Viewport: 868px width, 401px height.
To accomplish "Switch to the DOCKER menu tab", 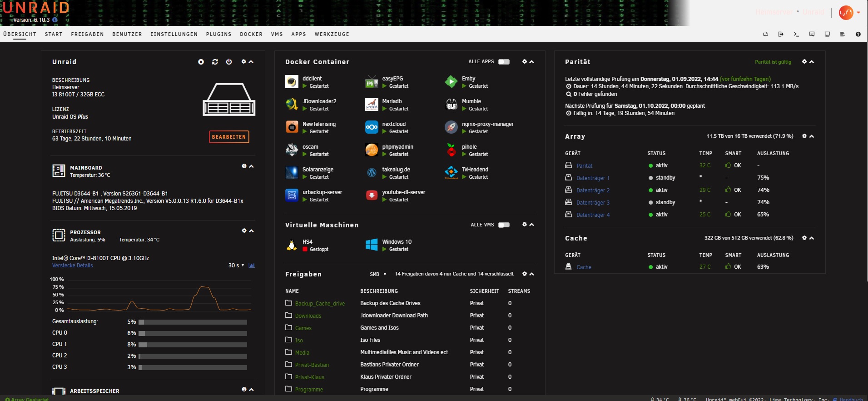I will [x=251, y=34].
